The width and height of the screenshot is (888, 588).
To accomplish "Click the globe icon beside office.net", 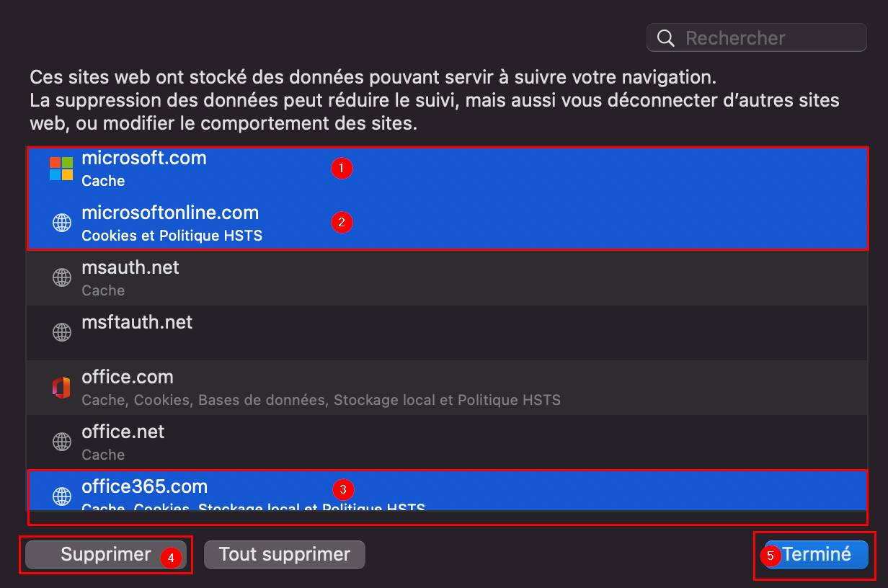I will (62, 442).
